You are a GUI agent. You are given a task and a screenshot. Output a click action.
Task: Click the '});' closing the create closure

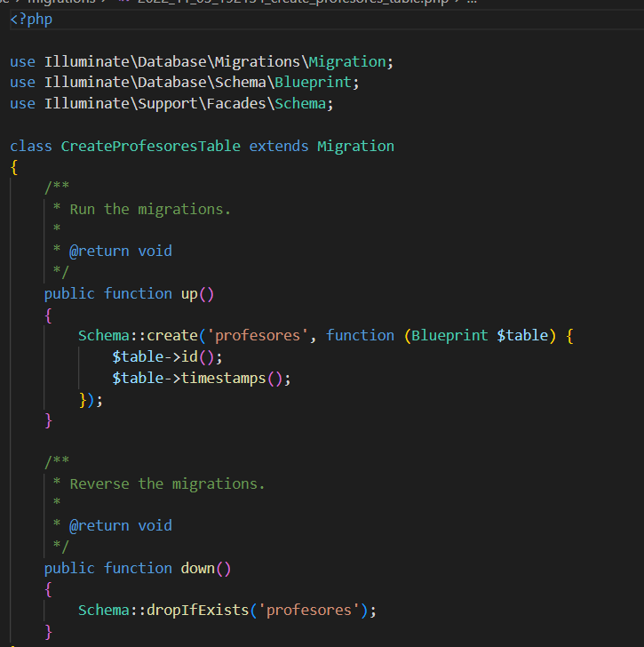point(91,400)
